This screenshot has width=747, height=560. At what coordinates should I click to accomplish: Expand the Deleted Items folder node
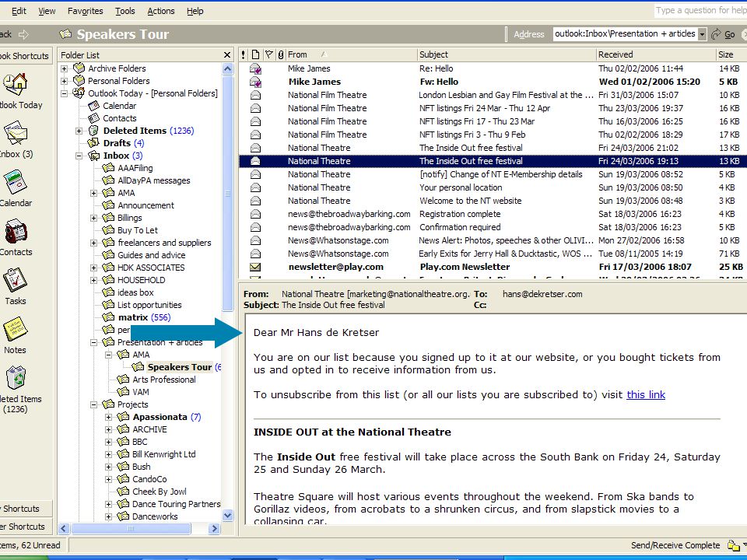[x=79, y=131]
